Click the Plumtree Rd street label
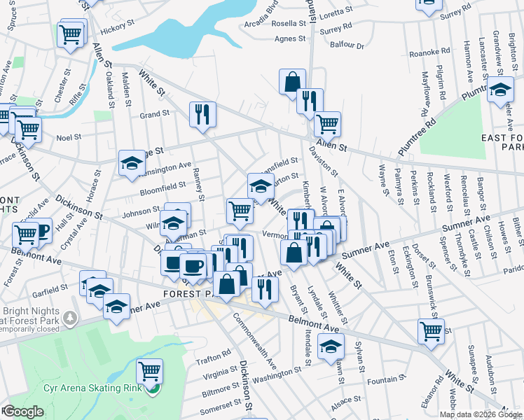 417,136
